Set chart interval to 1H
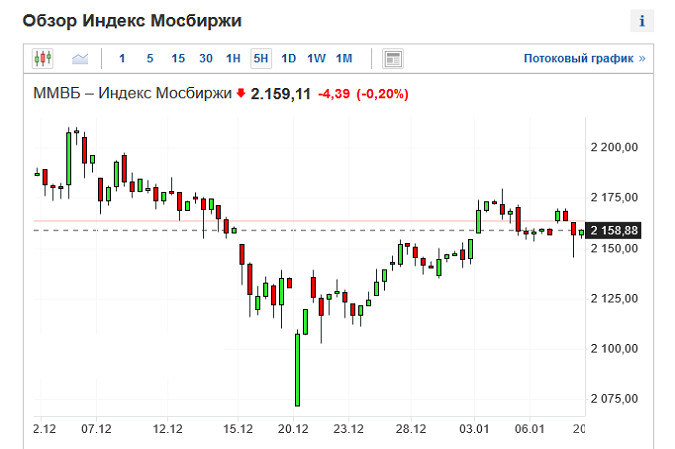Screen dimensions: 675x449 click(233, 58)
